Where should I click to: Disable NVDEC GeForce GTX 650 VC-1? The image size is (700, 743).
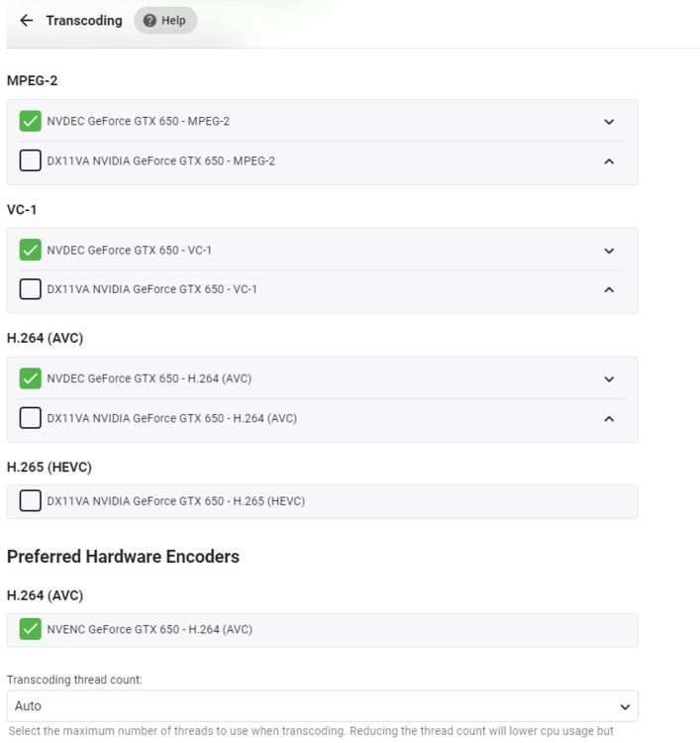pos(31,251)
